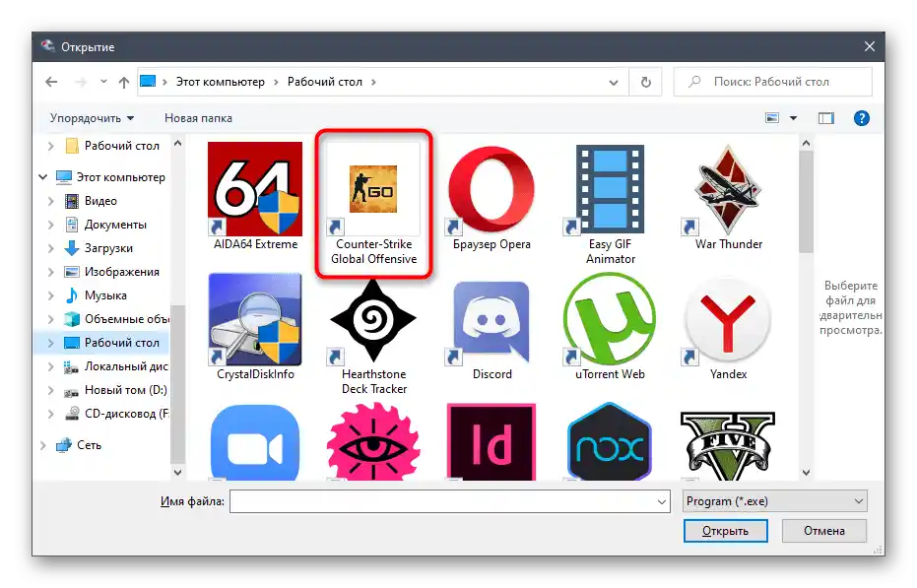Image resolution: width=917 pixels, height=588 pixels.
Task: Expand the arrow after Рабочий стол in path
Action: click(373, 82)
